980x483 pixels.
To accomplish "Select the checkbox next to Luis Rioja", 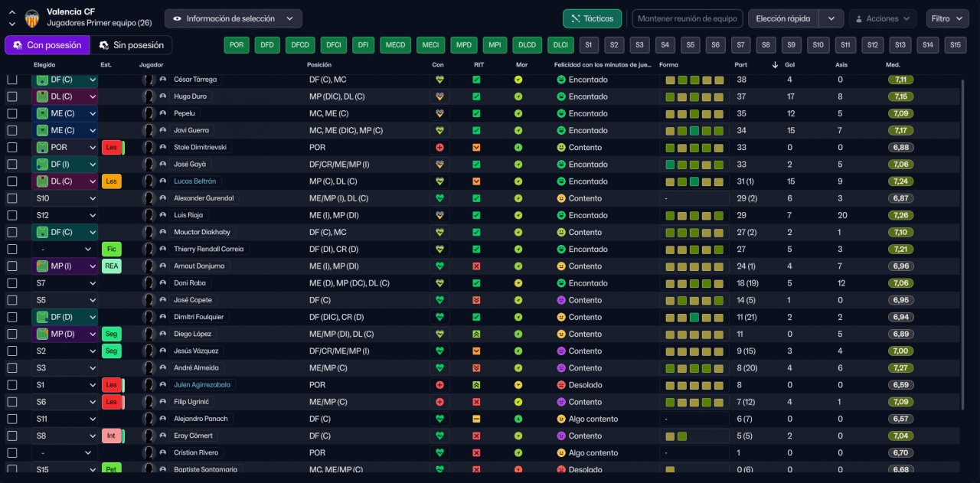I will coord(11,215).
